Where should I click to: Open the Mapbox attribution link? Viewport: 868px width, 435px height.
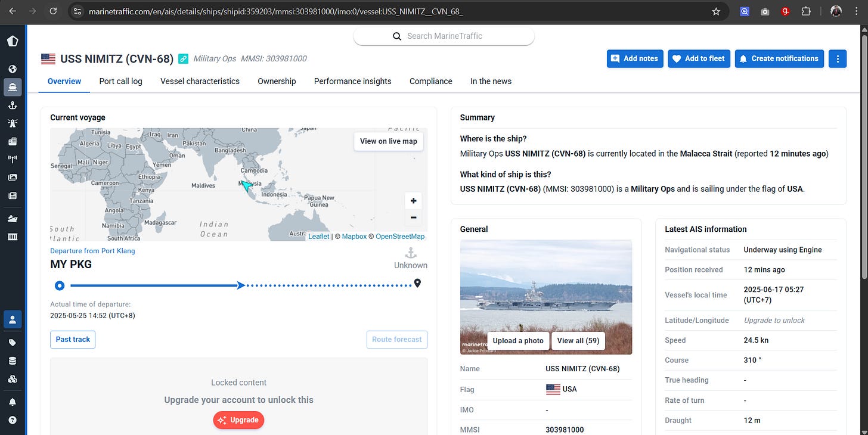click(354, 237)
